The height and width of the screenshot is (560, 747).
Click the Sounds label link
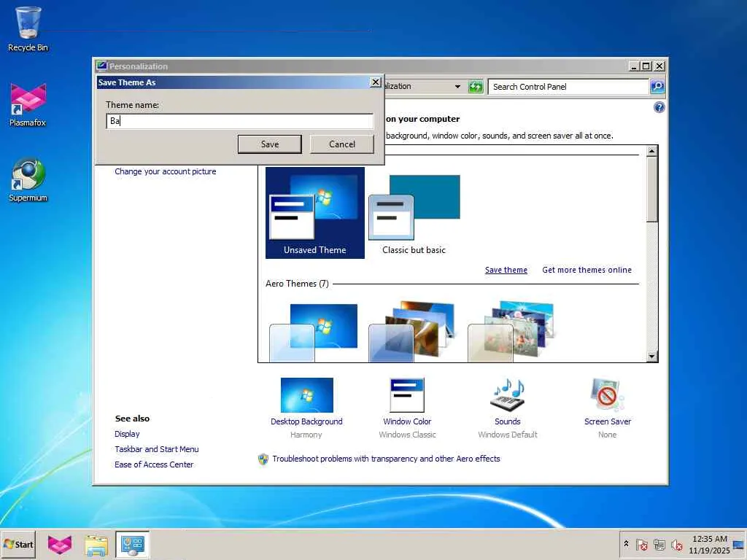[508, 421]
